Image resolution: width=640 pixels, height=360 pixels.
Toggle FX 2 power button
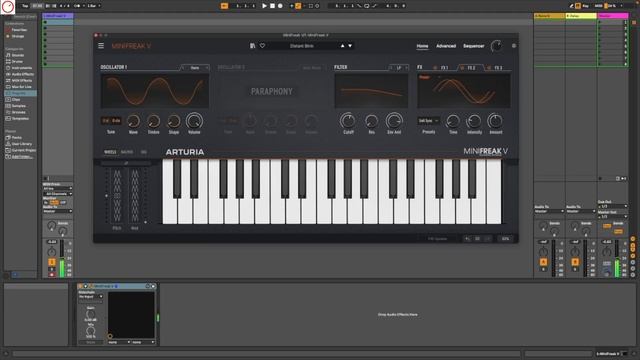point(462,68)
